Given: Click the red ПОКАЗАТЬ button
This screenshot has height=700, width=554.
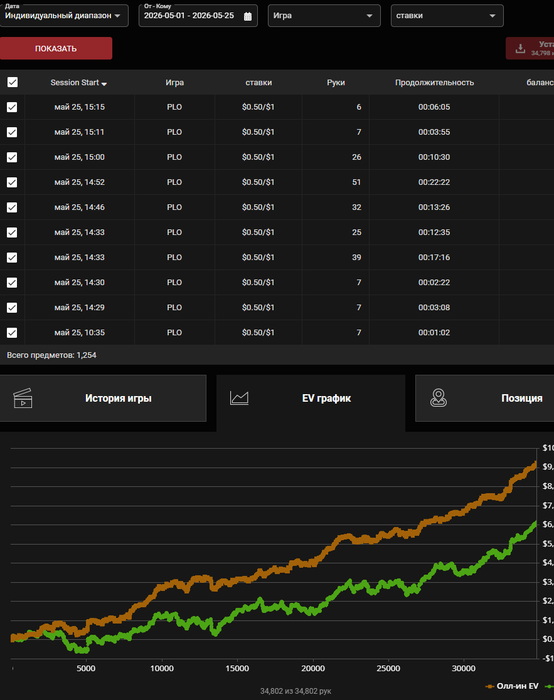Looking at the screenshot, I should (56, 48).
